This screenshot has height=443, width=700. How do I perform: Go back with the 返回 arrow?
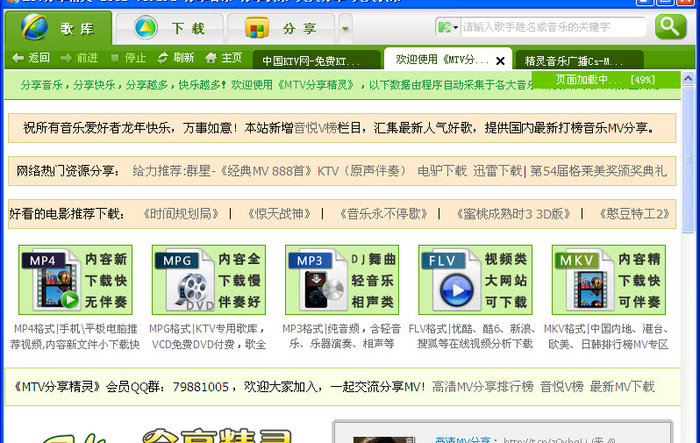click(31, 58)
